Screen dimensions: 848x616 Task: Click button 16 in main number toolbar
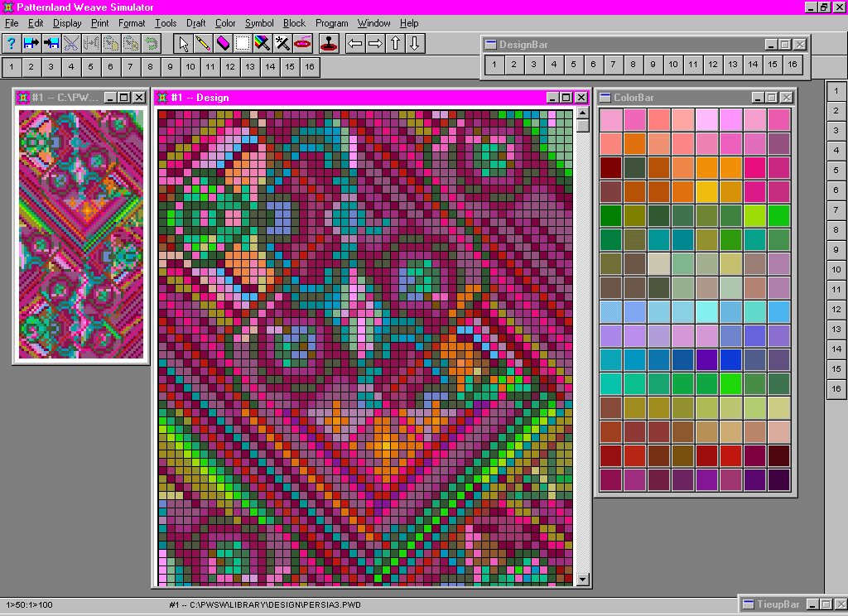click(x=310, y=67)
